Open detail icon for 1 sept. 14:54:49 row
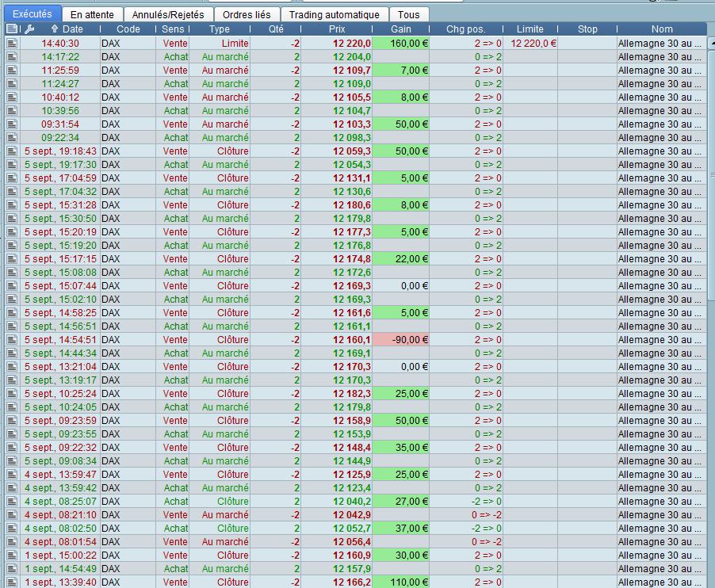The width and height of the screenshot is (715, 588). point(13,568)
